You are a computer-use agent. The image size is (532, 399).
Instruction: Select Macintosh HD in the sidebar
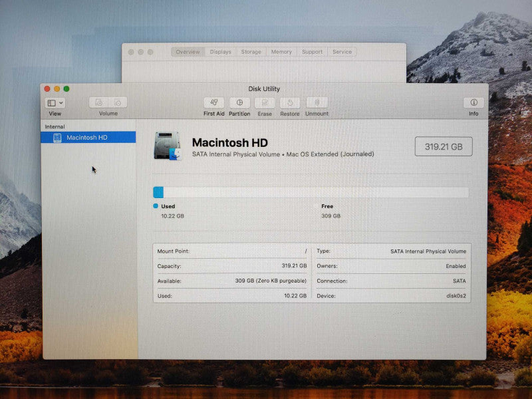click(88, 138)
